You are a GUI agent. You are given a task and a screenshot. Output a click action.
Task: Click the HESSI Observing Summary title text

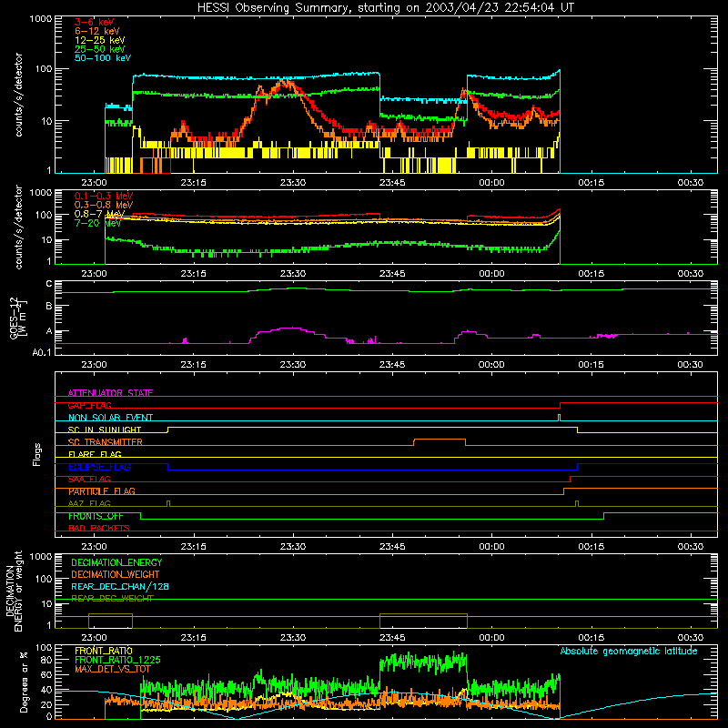pos(385,8)
